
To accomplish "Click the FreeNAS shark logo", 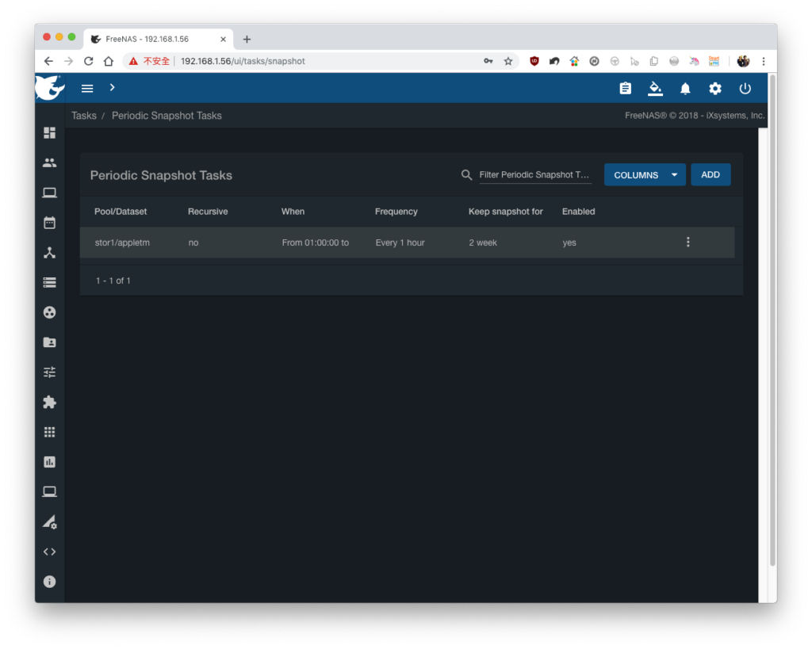I will click(50, 87).
